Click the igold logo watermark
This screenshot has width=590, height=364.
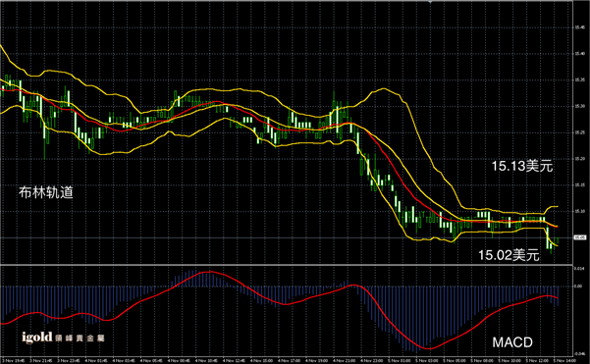[37, 338]
